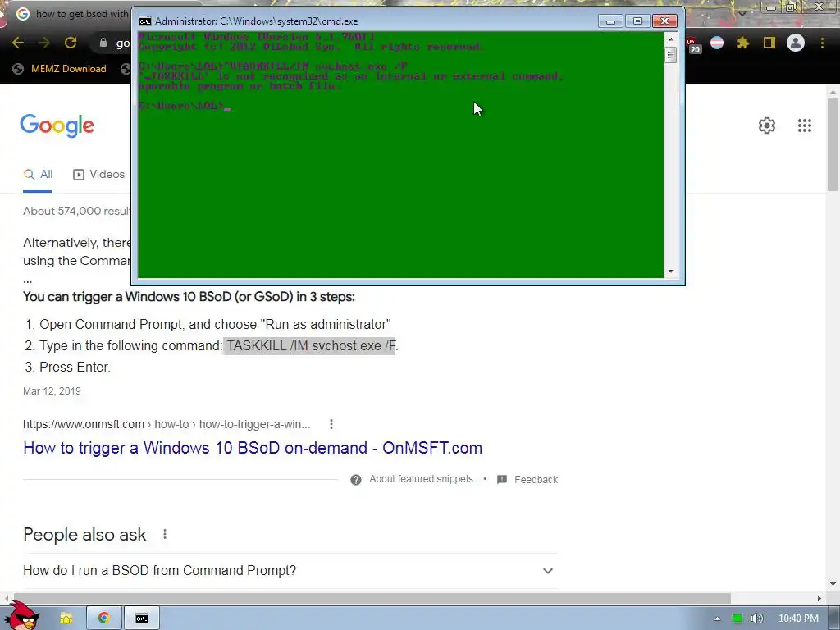Screen dimensions: 840x630
Task: Click the Chrome page scroll down arrow
Action: [x=833, y=584]
